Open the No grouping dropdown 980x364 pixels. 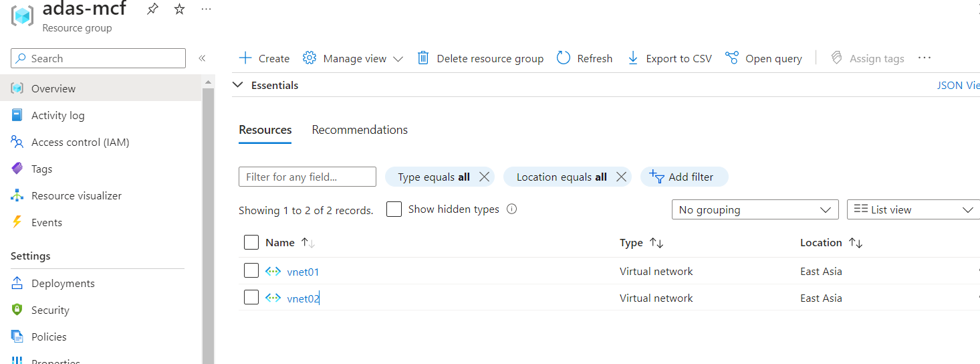coord(755,209)
